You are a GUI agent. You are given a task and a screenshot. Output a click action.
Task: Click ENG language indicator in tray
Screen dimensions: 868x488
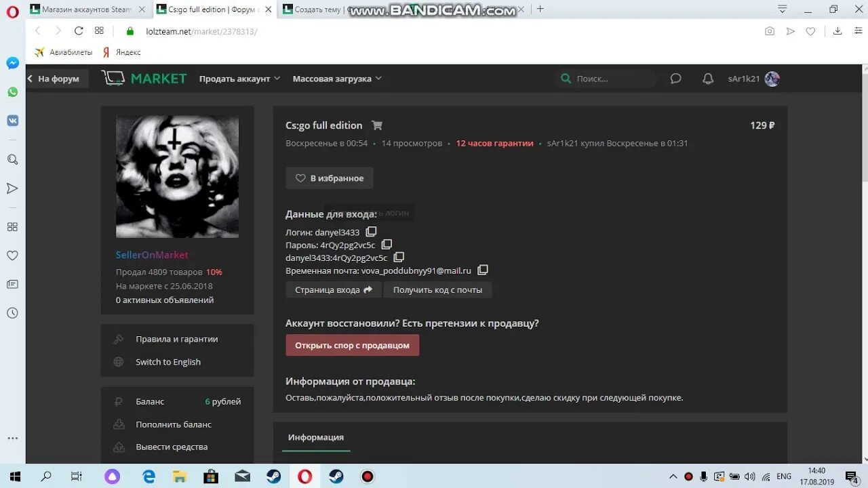tap(784, 476)
